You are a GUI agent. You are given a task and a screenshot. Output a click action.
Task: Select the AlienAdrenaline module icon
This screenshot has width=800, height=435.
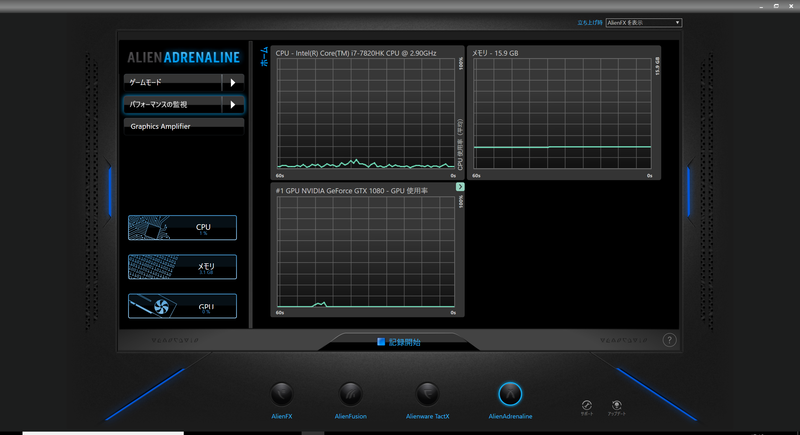pos(510,394)
